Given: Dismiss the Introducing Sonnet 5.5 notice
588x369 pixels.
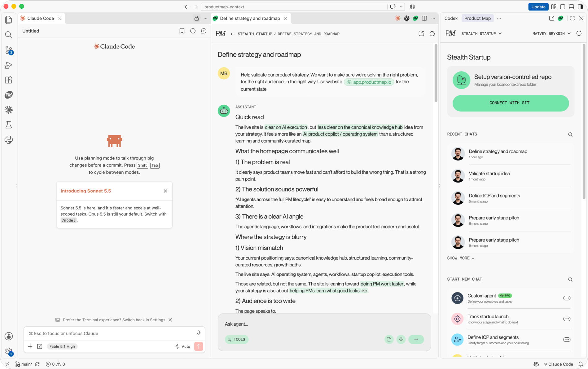Looking at the screenshot, I should [x=165, y=191].
